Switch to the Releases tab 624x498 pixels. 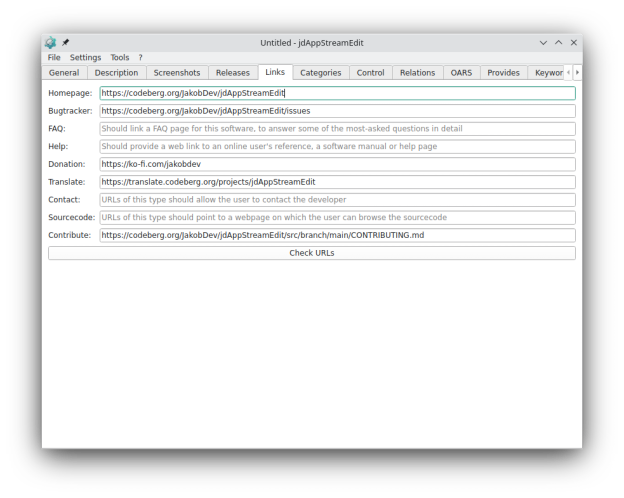pyautogui.click(x=233, y=73)
